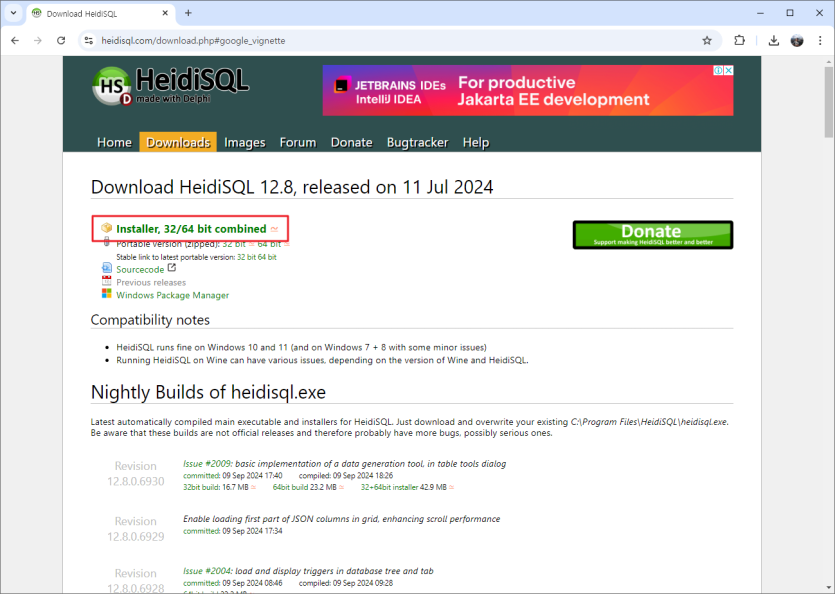
Task: Click stable link 32 bit
Action: pyautogui.click(x=246, y=257)
